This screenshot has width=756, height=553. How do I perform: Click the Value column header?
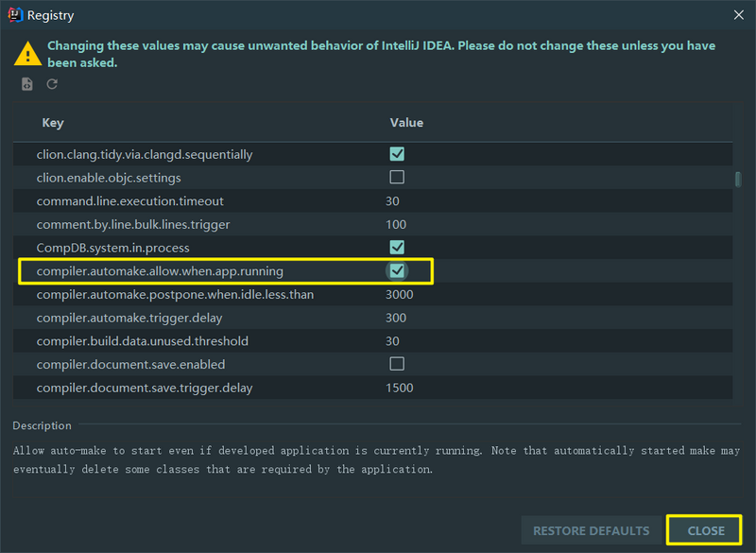tap(406, 123)
